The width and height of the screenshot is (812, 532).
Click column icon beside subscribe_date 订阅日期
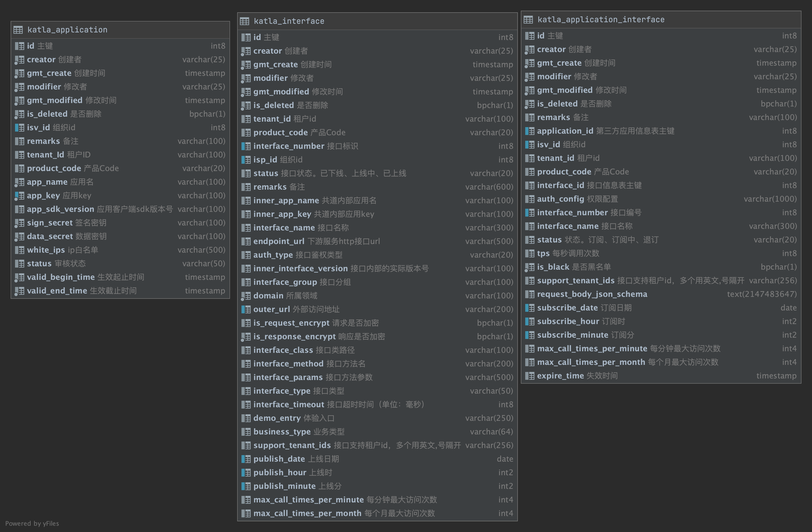(x=530, y=308)
